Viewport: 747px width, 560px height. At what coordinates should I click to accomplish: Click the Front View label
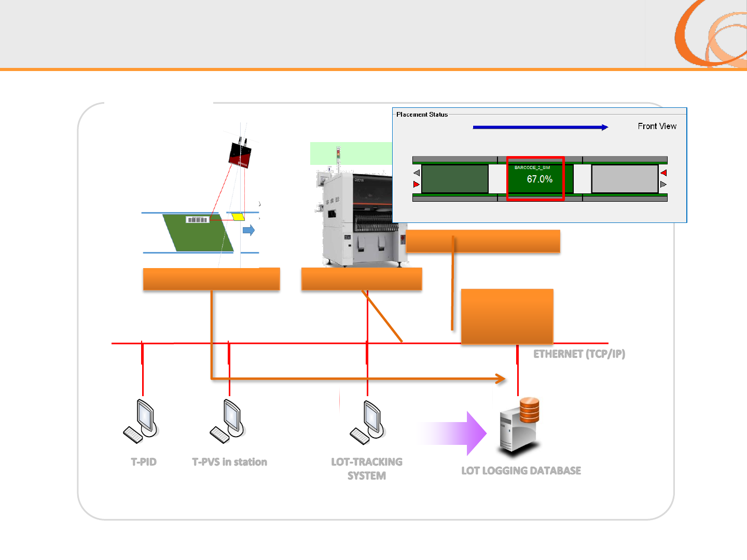click(x=657, y=126)
